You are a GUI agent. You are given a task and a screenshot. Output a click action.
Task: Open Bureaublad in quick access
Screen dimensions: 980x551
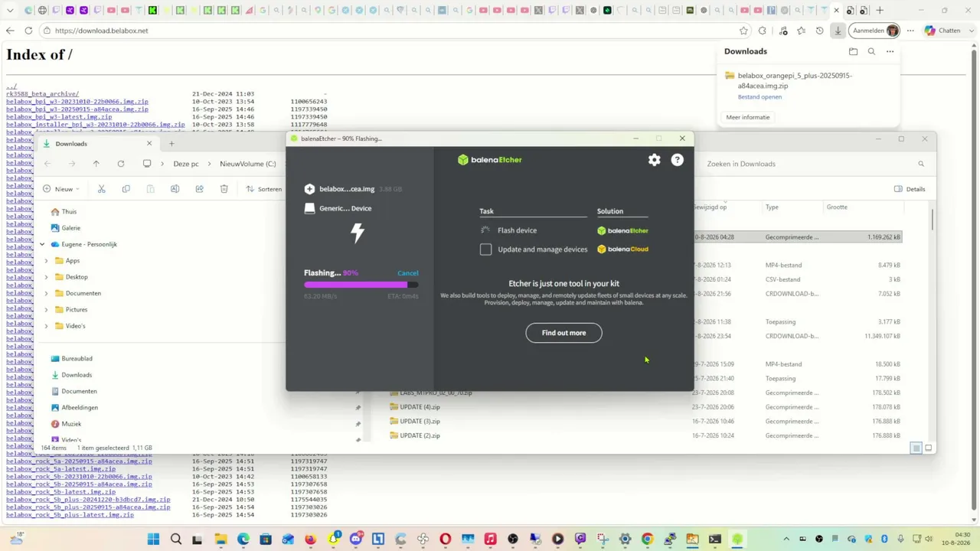(x=72, y=359)
